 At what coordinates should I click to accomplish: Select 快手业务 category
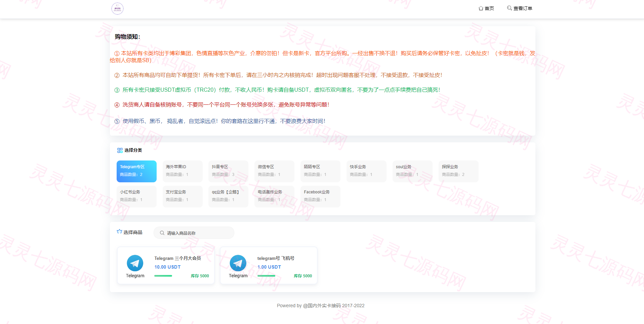pos(366,171)
